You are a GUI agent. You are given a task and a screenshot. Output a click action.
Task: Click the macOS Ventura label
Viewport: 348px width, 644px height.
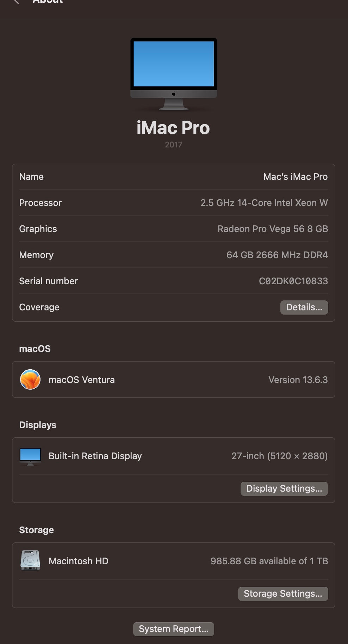pyautogui.click(x=81, y=380)
